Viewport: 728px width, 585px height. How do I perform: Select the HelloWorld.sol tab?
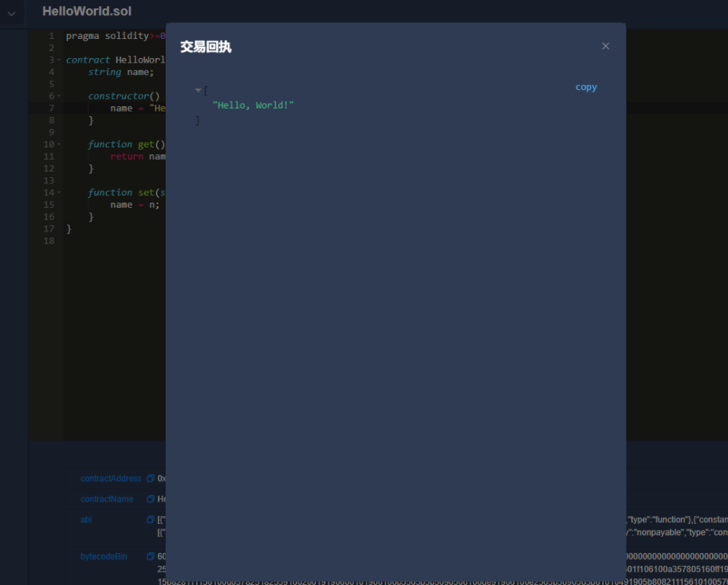tap(84, 11)
